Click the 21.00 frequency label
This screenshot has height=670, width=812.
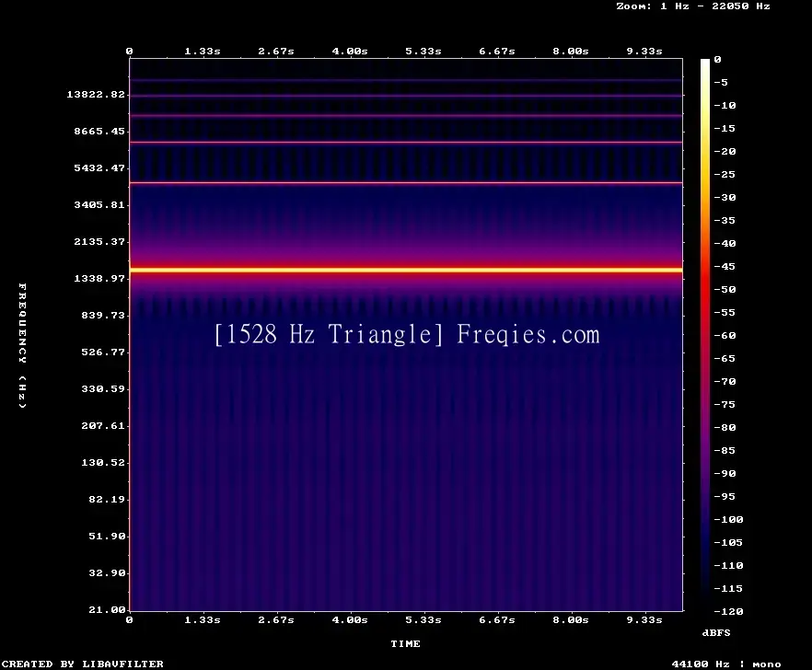click(x=107, y=609)
